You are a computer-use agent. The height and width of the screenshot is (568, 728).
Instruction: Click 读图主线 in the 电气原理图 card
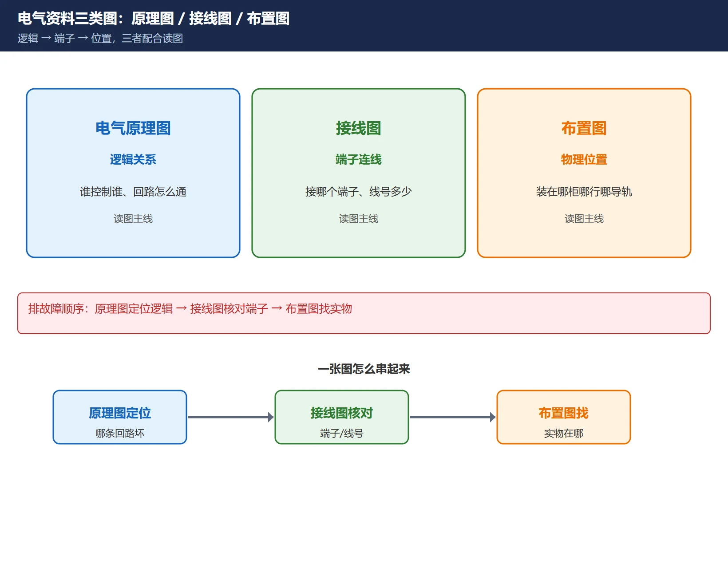click(x=133, y=219)
